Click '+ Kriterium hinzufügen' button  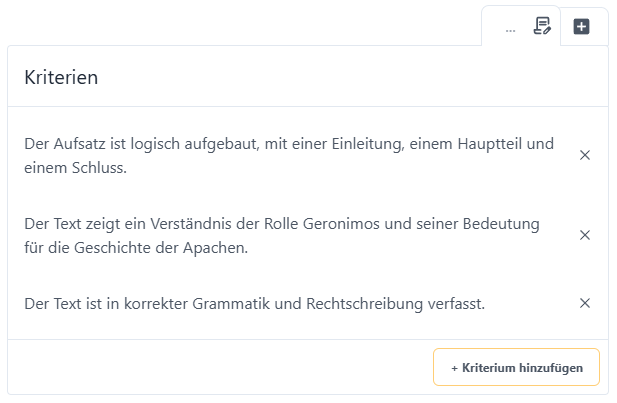tap(516, 367)
